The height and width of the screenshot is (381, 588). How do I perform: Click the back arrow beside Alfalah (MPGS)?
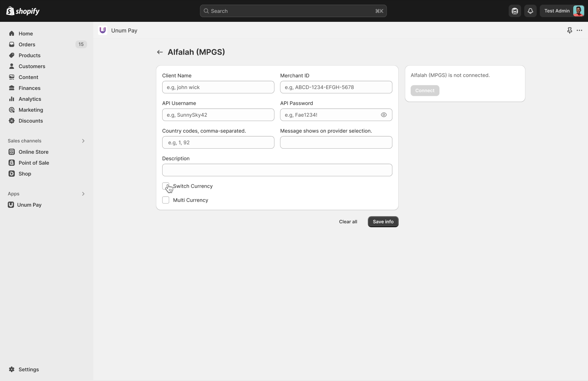(160, 52)
